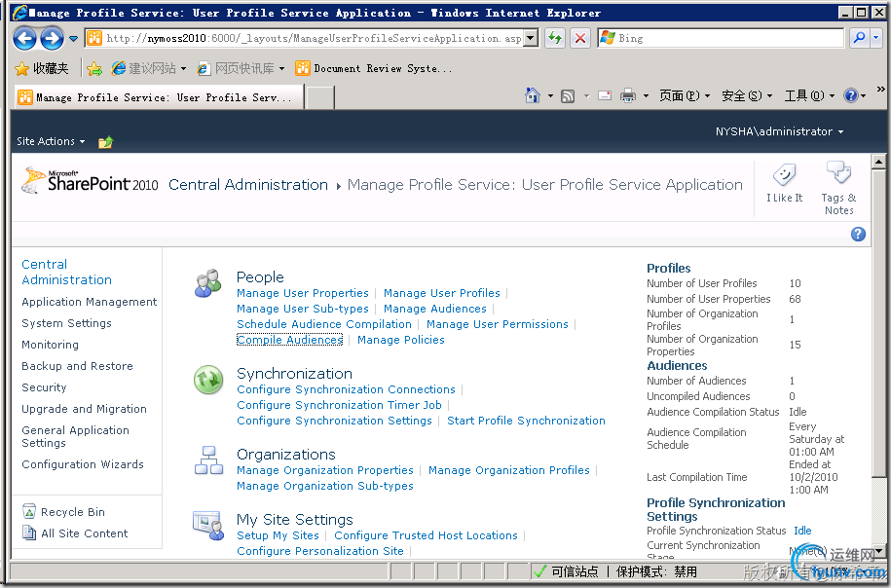Viewport: 891px width, 588px height.
Task: Open the Favorites star (收藏夹)
Action: pyautogui.click(x=42, y=69)
